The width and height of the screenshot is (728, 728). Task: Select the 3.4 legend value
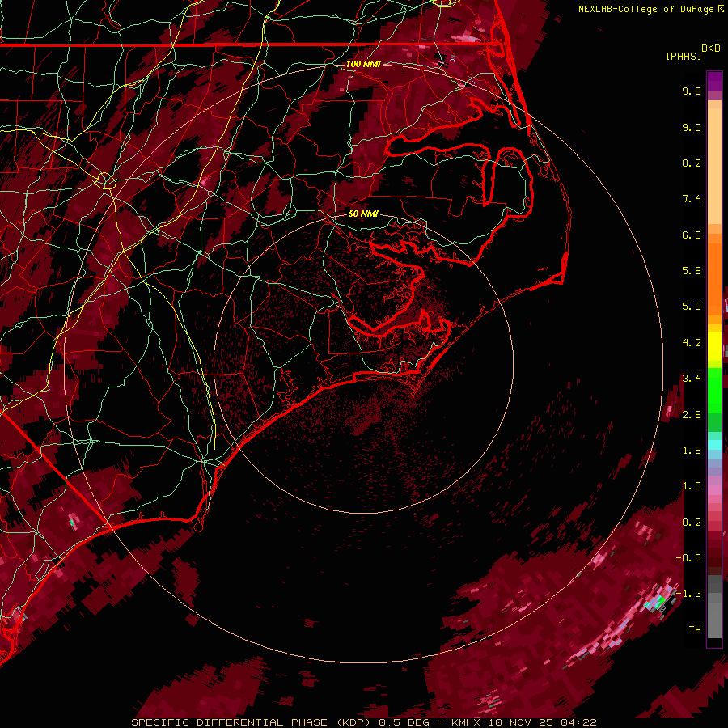coord(692,379)
